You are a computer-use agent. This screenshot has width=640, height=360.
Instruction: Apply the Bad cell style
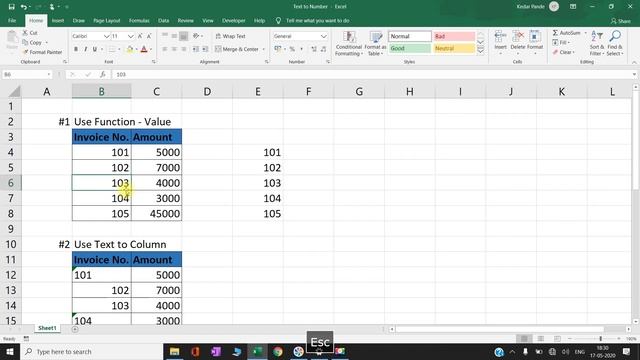tap(454, 36)
